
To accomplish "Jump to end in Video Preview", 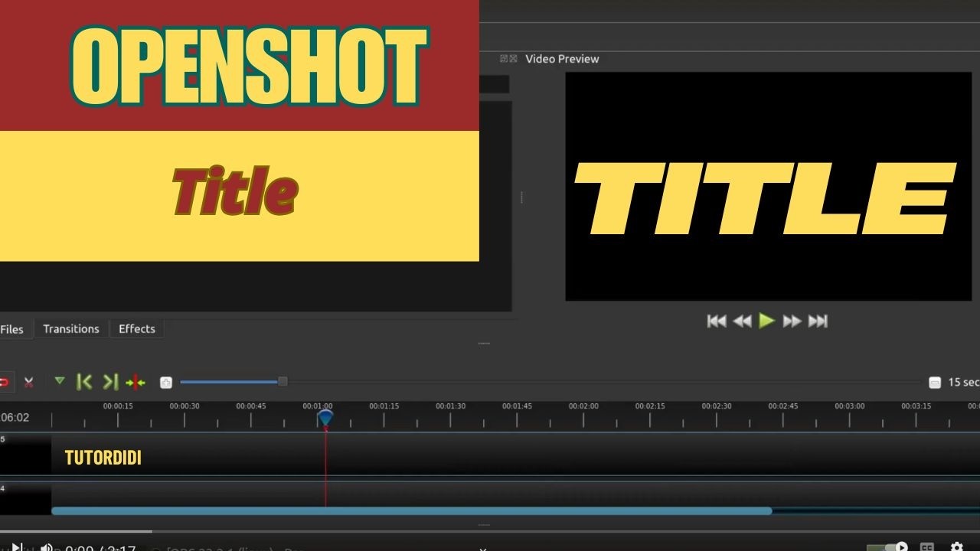I will pos(818,321).
